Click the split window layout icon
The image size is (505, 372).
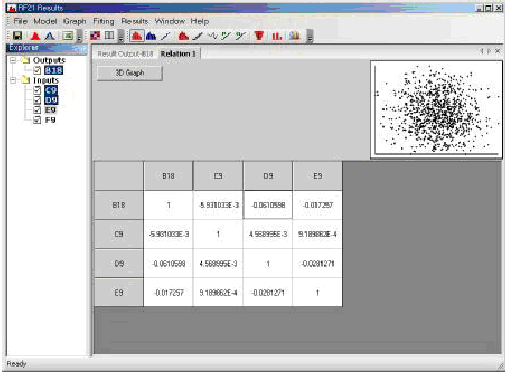[x=109, y=35]
